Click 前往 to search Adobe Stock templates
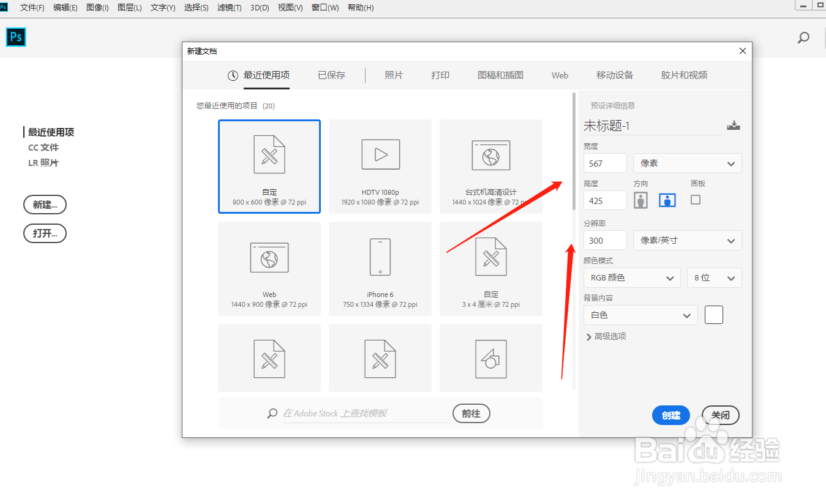Viewport: 826px width, 504px height. tap(471, 413)
